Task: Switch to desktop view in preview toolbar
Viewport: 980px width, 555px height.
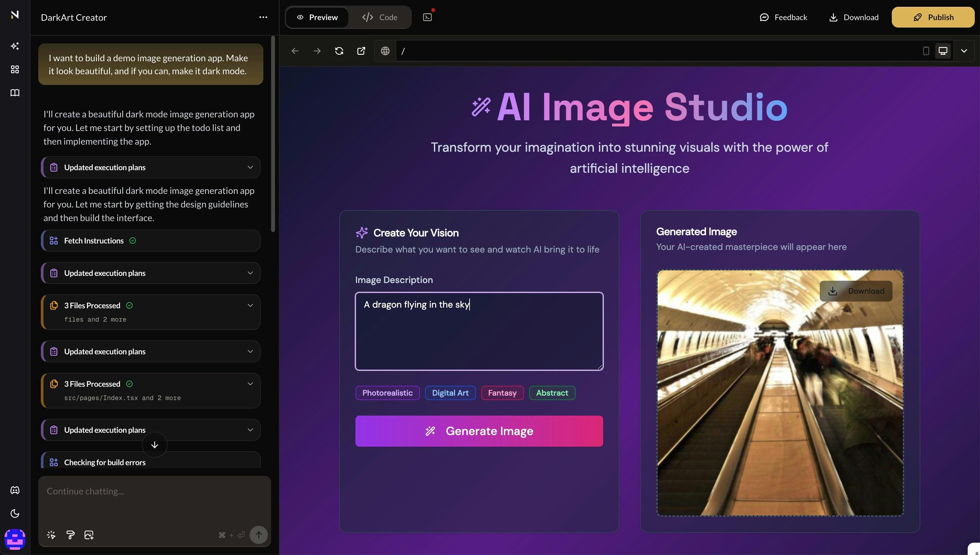Action: pos(943,50)
